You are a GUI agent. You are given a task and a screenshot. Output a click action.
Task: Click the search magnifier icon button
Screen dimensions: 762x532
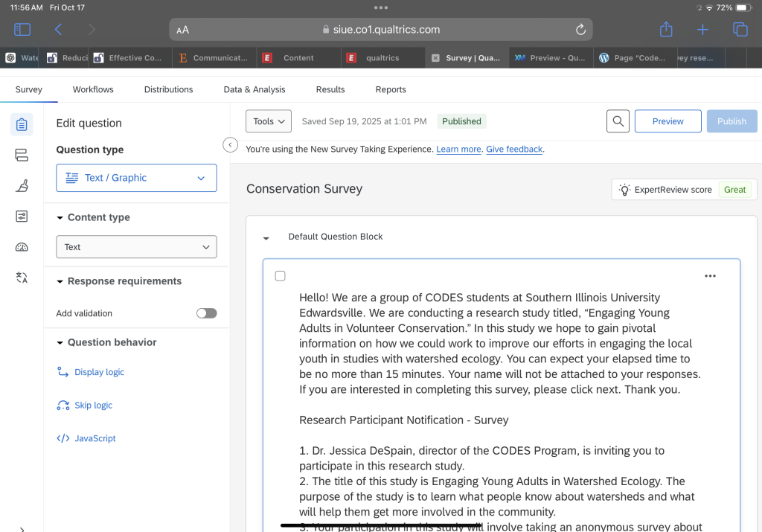[x=618, y=121]
